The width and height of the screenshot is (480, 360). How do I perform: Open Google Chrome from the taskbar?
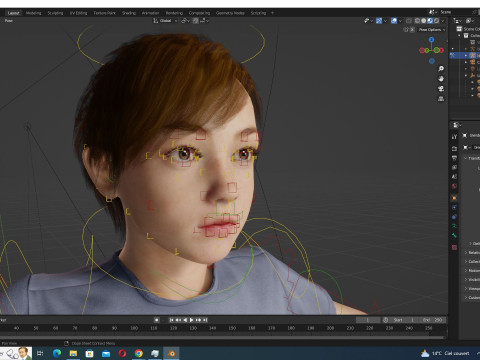139,353
